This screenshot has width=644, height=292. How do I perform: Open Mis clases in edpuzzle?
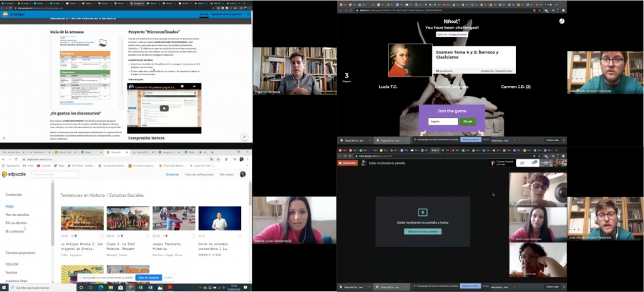[227, 175]
